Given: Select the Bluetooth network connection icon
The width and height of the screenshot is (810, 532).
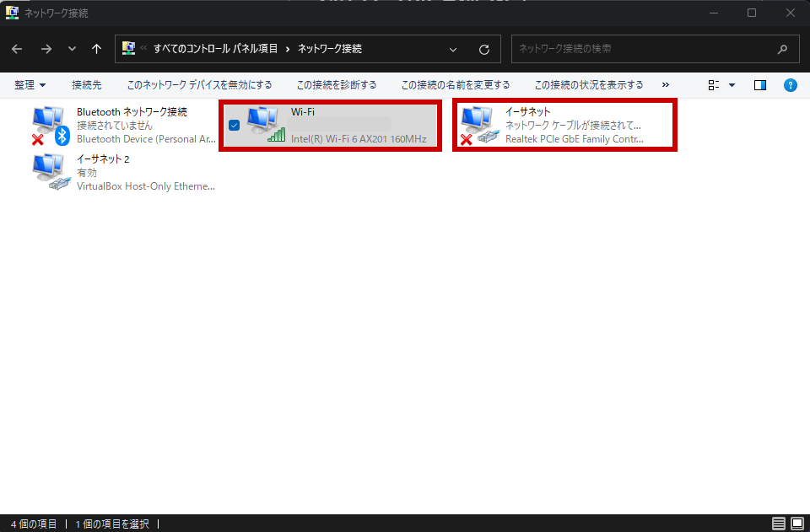Looking at the screenshot, I should (51, 126).
